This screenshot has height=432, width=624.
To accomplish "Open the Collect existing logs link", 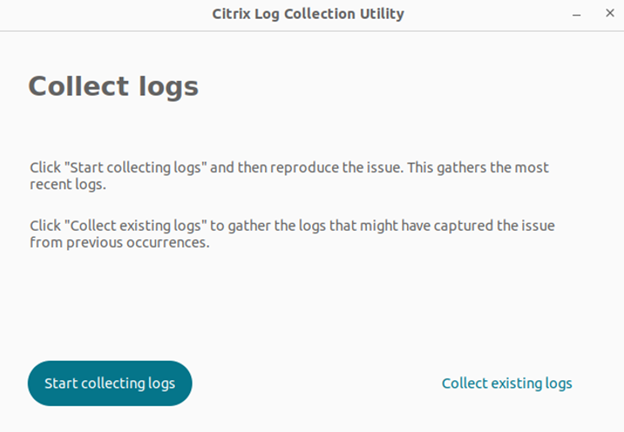I will tap(507, 383).
